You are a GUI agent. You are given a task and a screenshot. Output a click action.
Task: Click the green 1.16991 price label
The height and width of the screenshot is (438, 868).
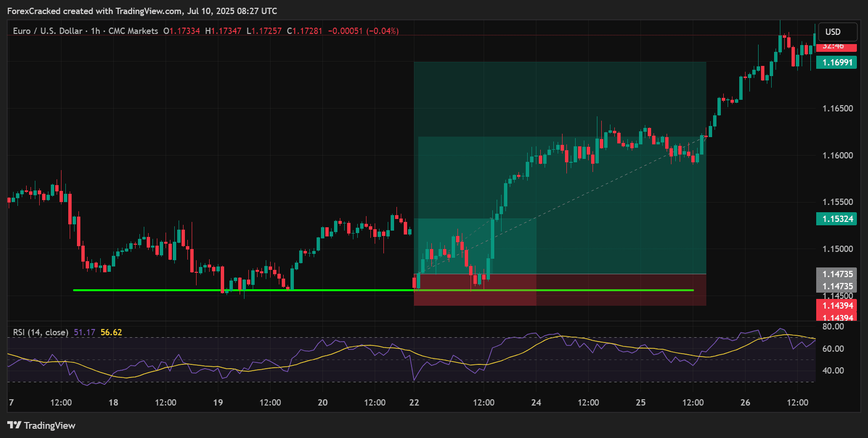[x=837, y=63]
